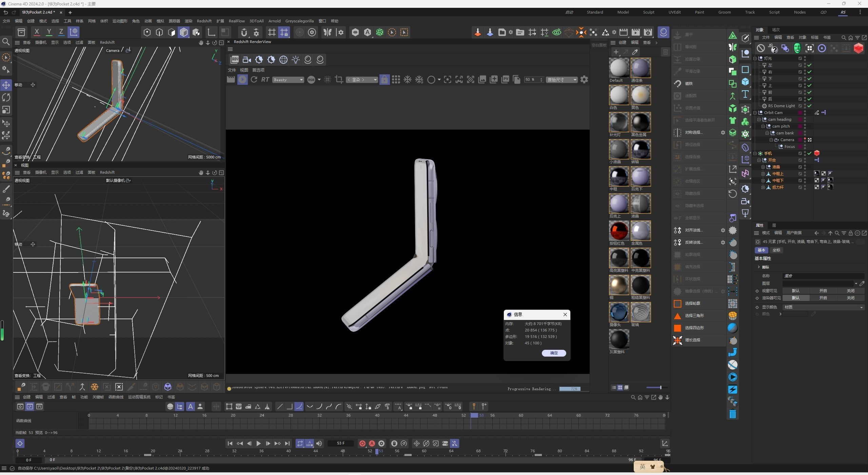Open the Beauty AOV dropdown
This screenshot has width=868, height=475.
click(x=288, y=80)
